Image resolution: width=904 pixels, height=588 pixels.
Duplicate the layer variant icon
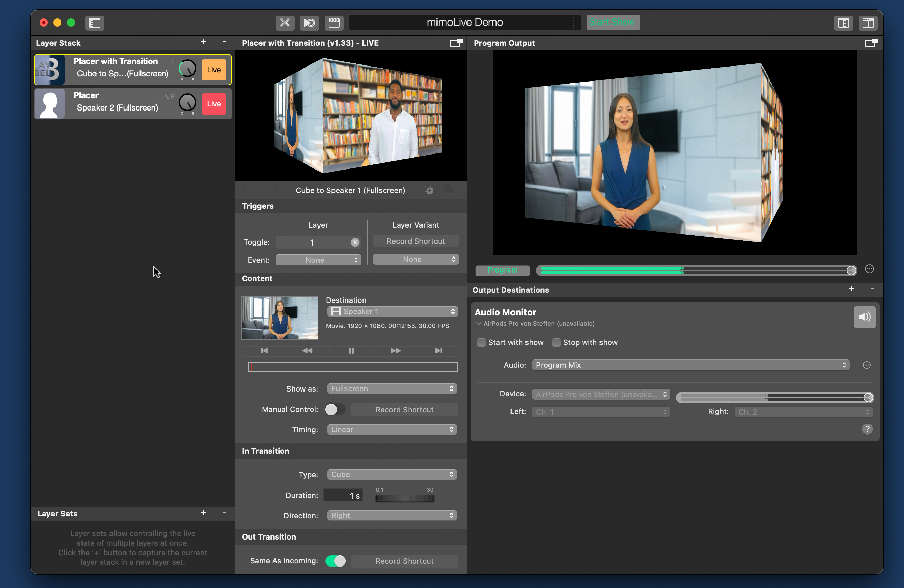click(x=428, y=190)
